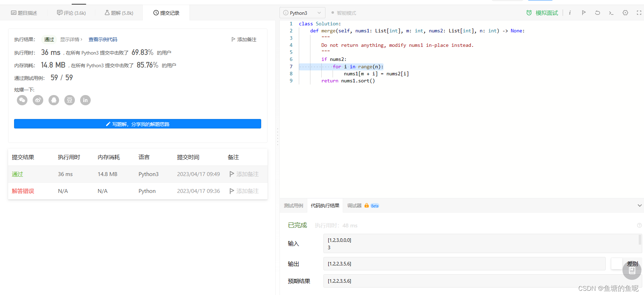The image size is (644, 295).
Task: Click the 输出 result field
Action: click(x=464, y=264)
